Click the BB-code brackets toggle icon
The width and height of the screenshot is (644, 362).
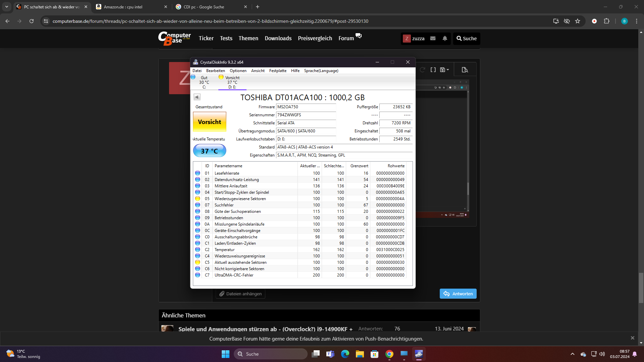click(x=433, y=70)
